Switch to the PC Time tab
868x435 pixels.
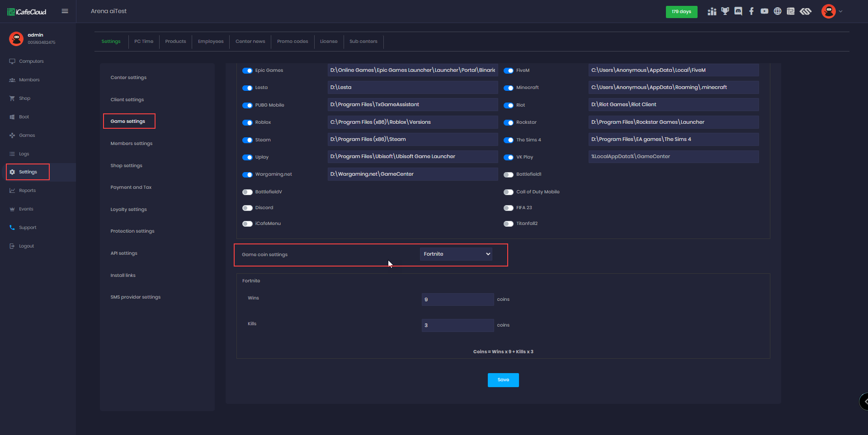(144, 42)
